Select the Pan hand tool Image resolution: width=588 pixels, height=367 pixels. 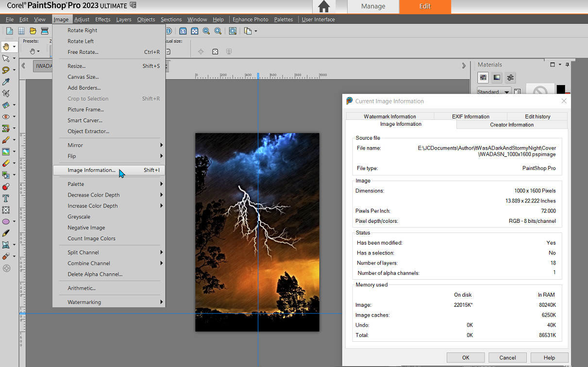pyautogui.click(x=6, y=47)
